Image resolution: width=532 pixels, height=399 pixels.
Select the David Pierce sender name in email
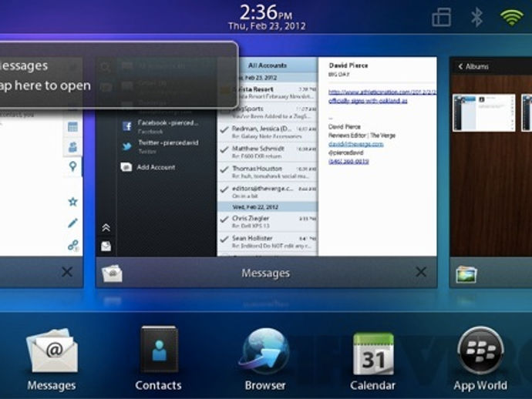pyautogui.click(x=348, y=65)
